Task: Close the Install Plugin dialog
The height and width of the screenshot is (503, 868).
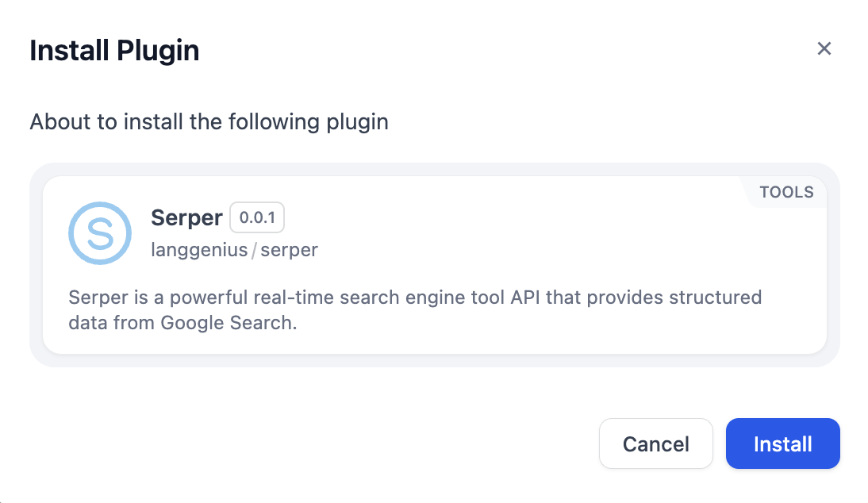Action: [x=824, y=49]
